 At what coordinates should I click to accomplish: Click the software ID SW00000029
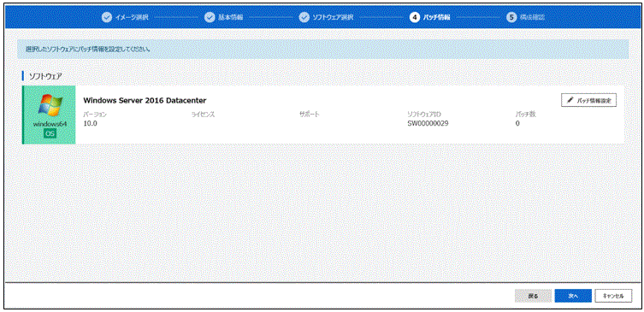point(428,123)
